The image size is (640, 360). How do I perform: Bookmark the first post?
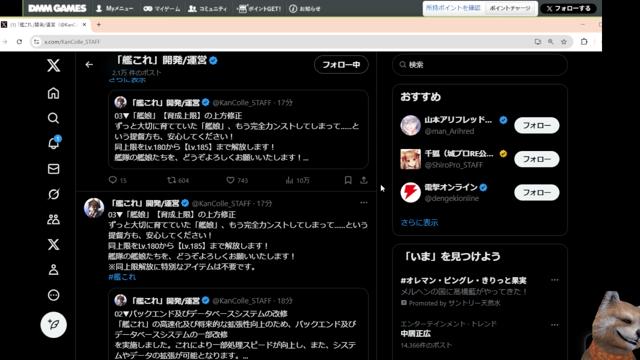tap(348, 180)
